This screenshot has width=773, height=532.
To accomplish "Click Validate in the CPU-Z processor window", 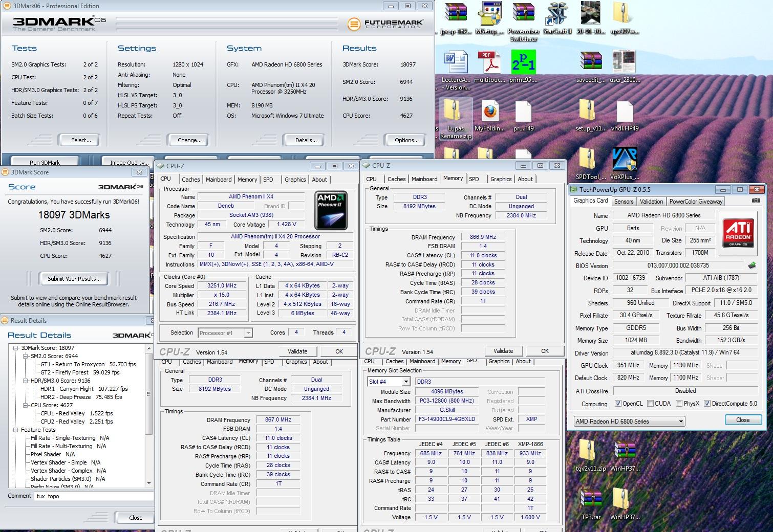I will [x=297, y=351].
